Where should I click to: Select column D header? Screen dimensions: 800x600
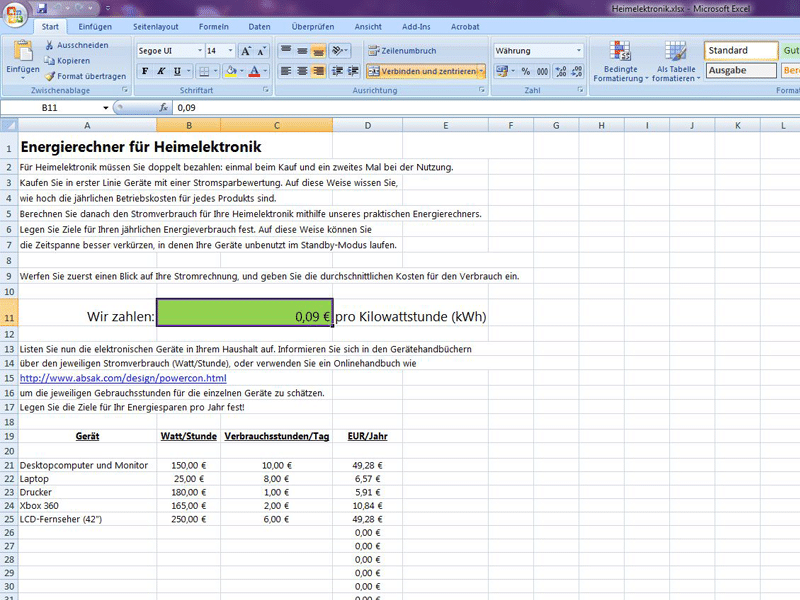tap(367, 125)
